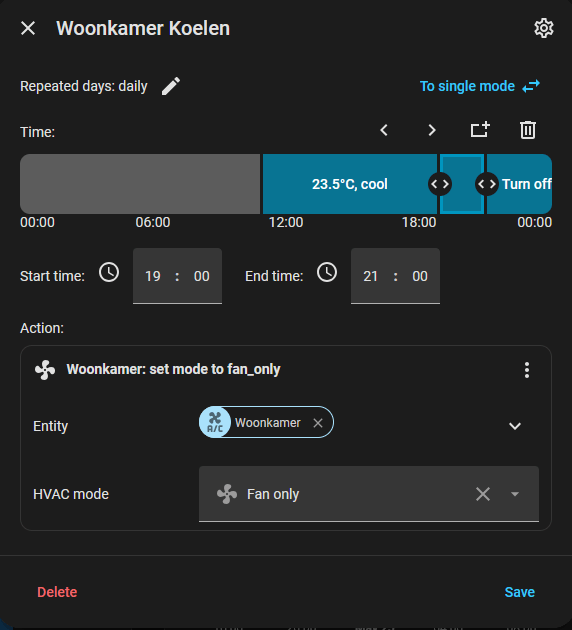Add a new time slot icon
Viewport: 572px width, 630px height.
coord(480,130)
